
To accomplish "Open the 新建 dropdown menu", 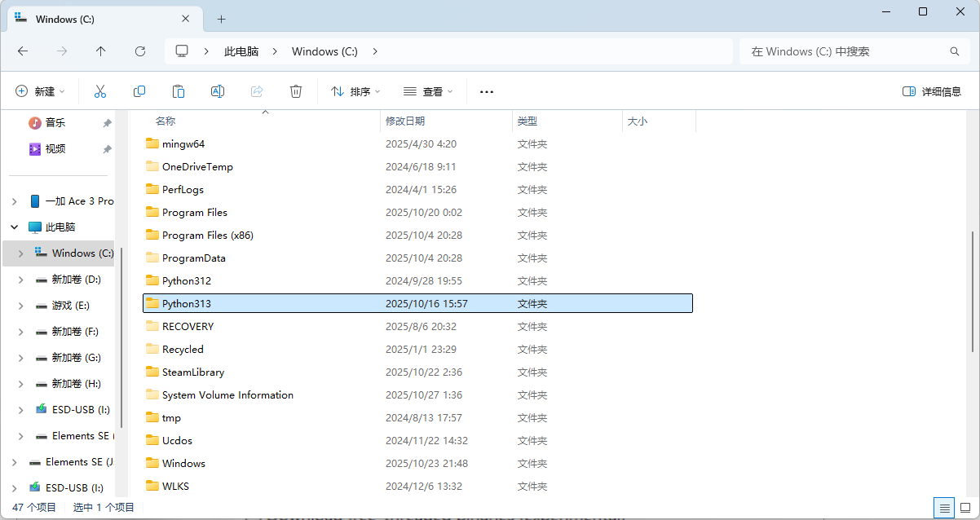I will 40,91.
